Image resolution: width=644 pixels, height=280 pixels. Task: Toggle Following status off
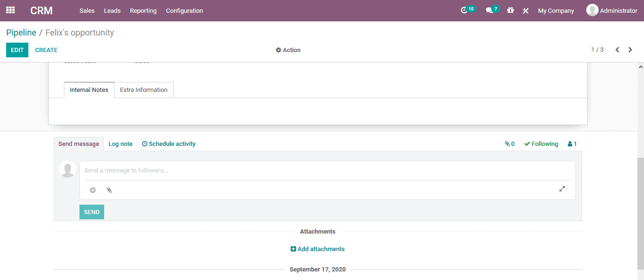pos(541,144)
